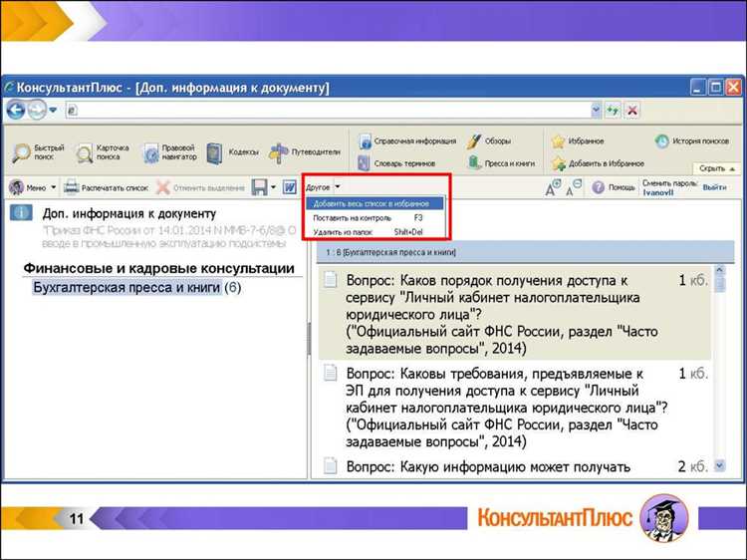Click the green refresh arrows icon

pos(613,111)
